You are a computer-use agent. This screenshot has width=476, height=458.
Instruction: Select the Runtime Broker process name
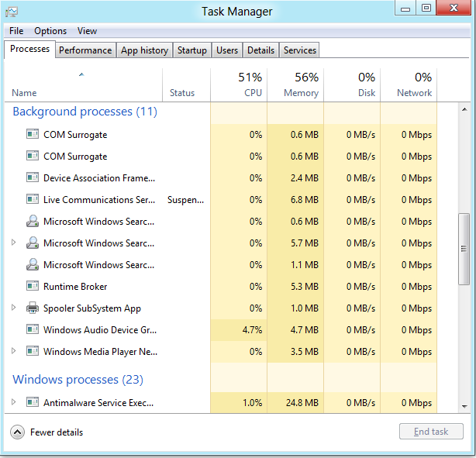pyautogui.click(x=75, y=287)
